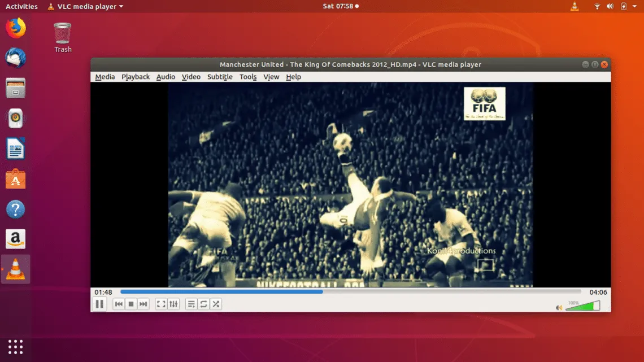Pause the video playback
This screenshot has height=362, width=644.
point(99,304)
